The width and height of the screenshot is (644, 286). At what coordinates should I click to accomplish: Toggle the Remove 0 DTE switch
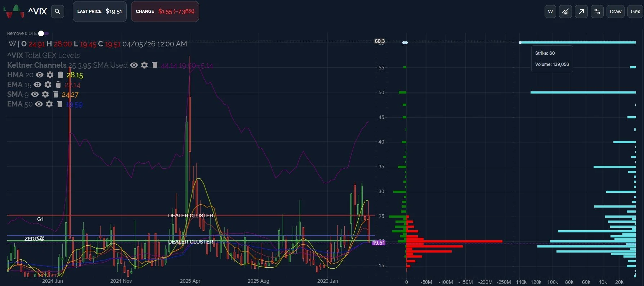coord(43,33)
